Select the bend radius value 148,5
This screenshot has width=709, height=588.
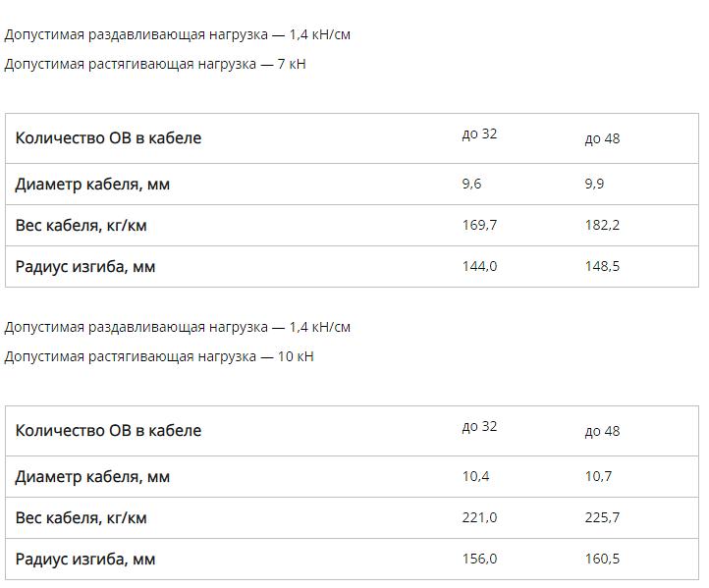pyautogui.click(x=602, y=266)
